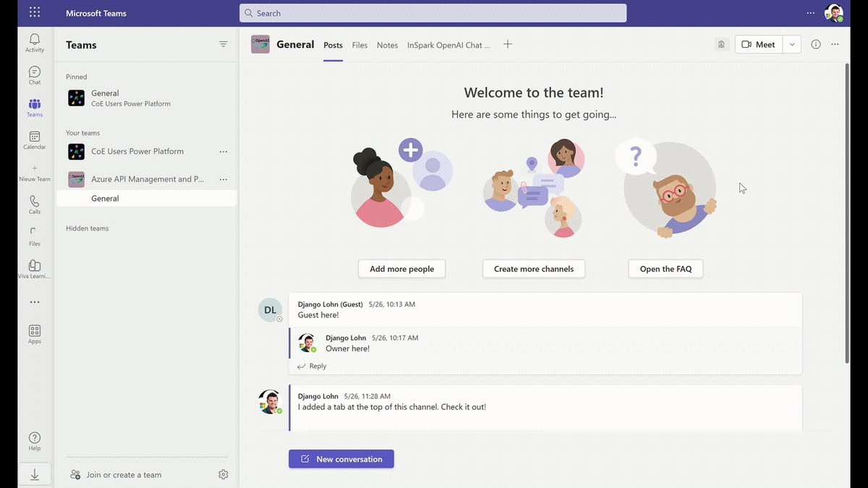Open manage teams settings gear
This screenshot has height=488, width=868.
click(x=223, y=474)
